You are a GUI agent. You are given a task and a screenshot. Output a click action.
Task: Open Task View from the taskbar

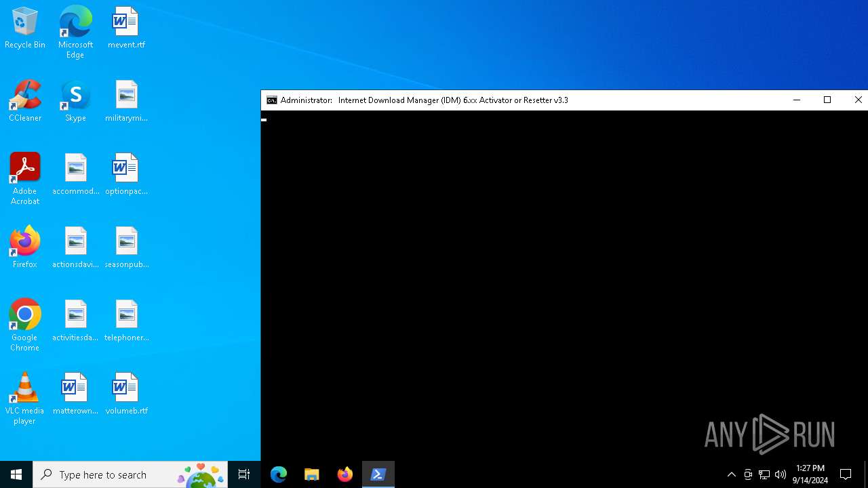coord(244,474)
